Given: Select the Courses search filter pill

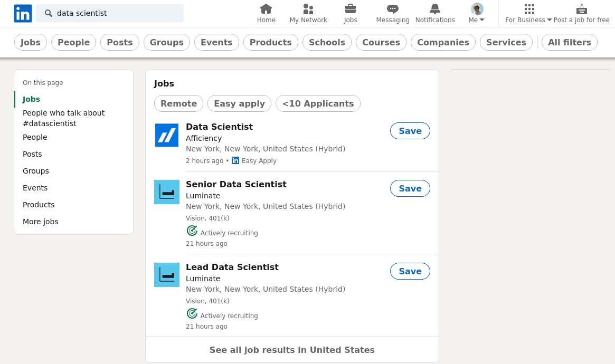Looking at the screenshot, I should (381, 42).
